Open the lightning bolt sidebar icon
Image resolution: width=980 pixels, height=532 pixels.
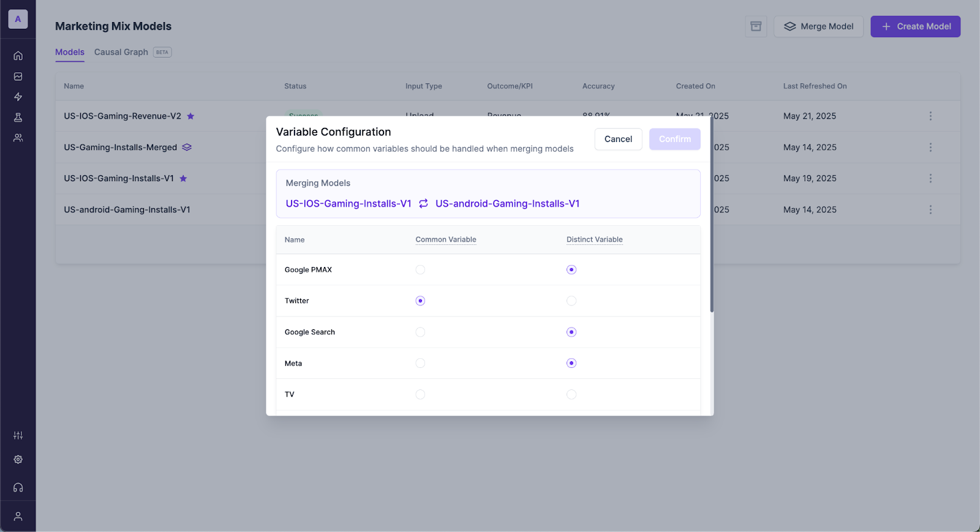[18, 97]
